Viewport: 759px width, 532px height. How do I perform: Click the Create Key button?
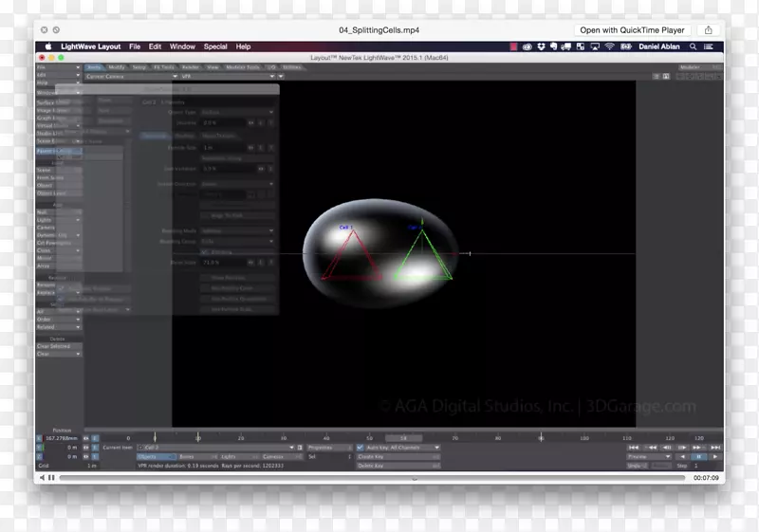[398, 456]
